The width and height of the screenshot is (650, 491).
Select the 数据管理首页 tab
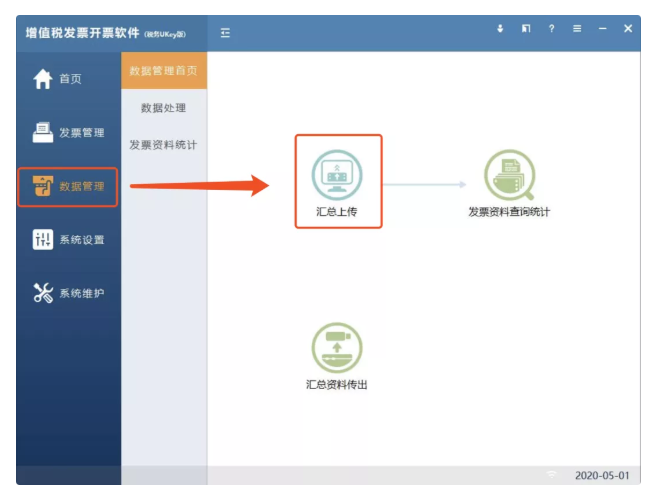tap(163, 70)
